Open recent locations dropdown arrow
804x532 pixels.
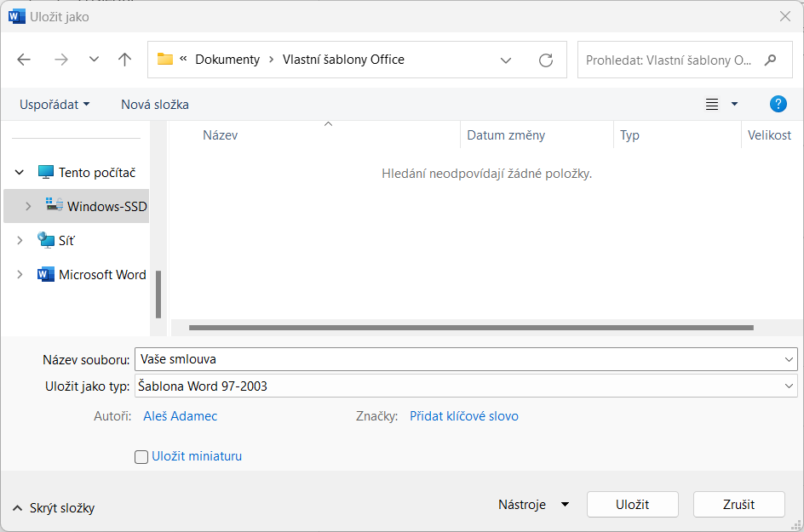pos(94,60)
